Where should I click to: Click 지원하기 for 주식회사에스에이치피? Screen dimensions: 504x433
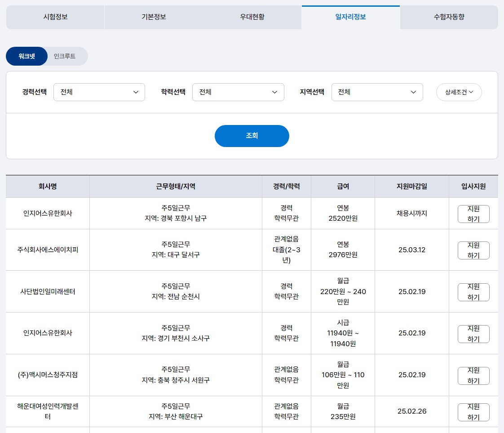473,250
